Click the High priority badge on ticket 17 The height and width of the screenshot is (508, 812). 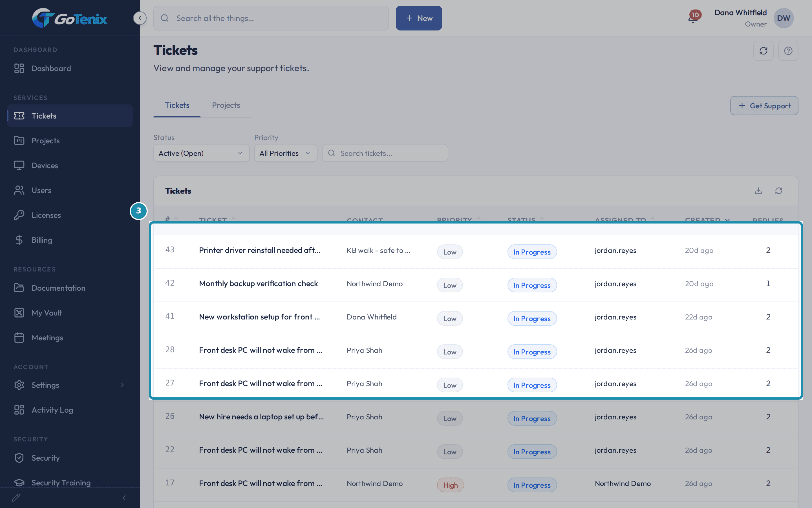pos(450,485)
